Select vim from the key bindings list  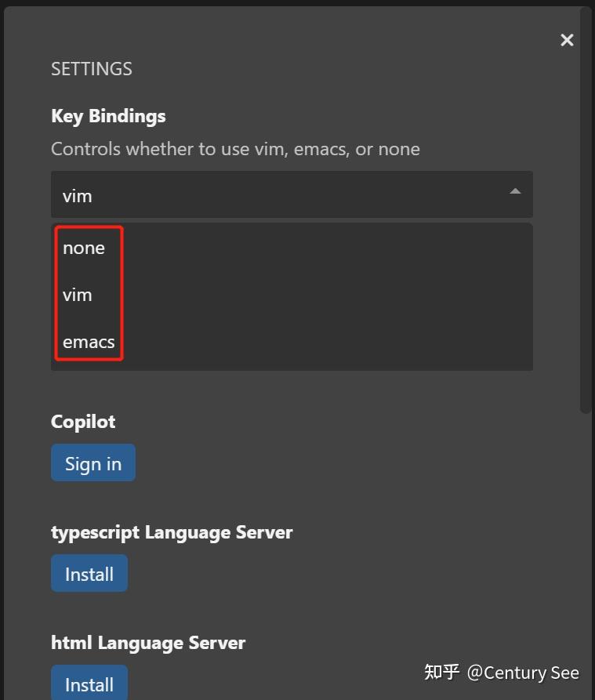(76, 295)
